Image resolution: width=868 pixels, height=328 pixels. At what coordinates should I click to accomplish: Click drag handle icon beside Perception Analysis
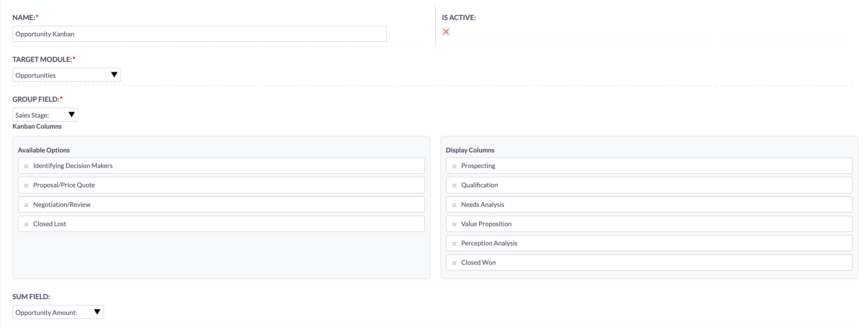coord(454,244)
